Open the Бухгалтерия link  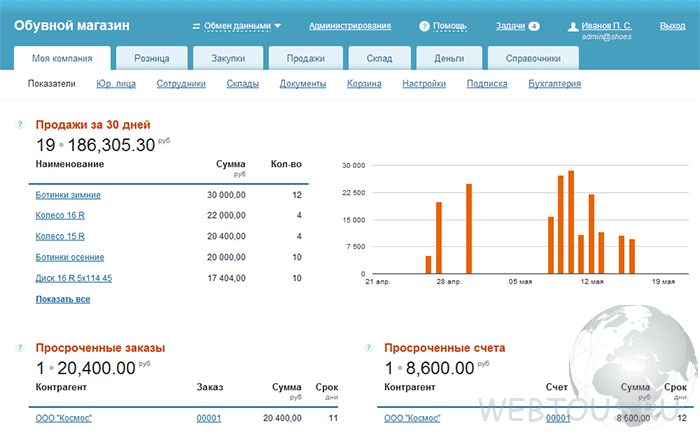pos(554,84)
